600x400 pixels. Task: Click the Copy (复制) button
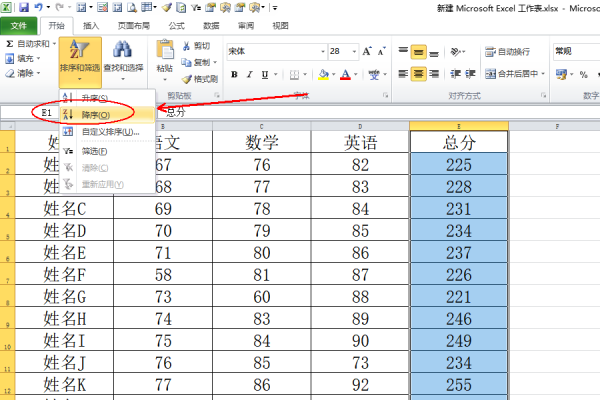pyautogui.click(x=196, y=61)
